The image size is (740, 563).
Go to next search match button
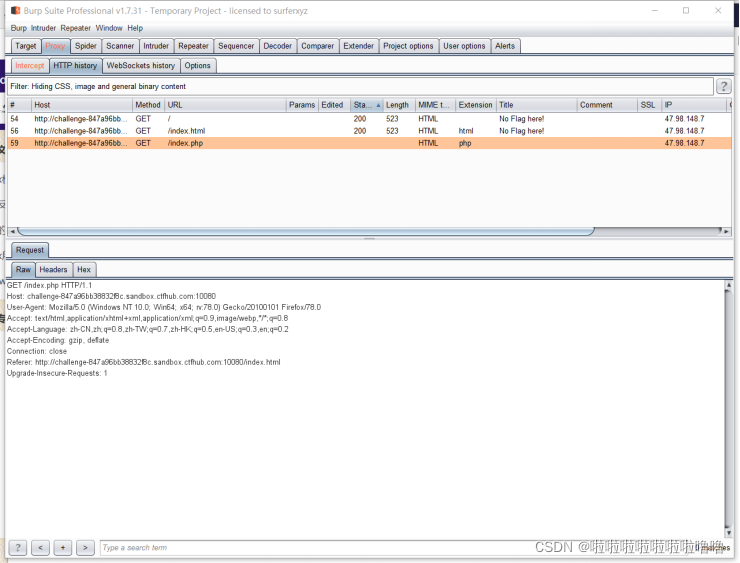[85, 547]
